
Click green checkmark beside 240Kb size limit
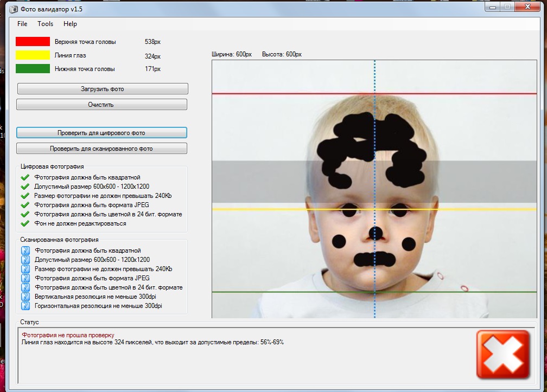25,196
